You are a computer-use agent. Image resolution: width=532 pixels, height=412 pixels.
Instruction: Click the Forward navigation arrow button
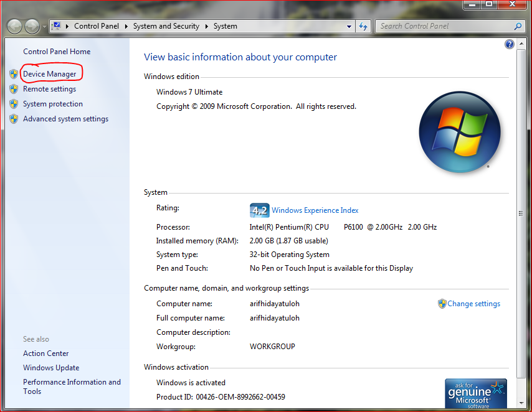click(32, 26)
